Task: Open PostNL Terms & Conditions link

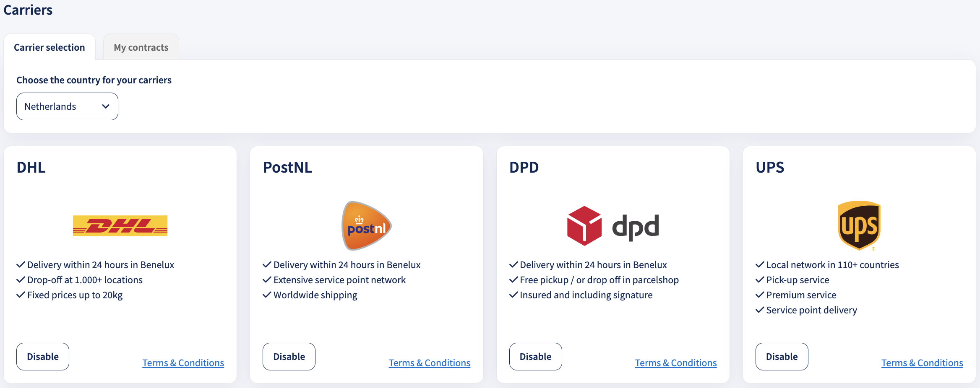Action: [x=430, y=363]
